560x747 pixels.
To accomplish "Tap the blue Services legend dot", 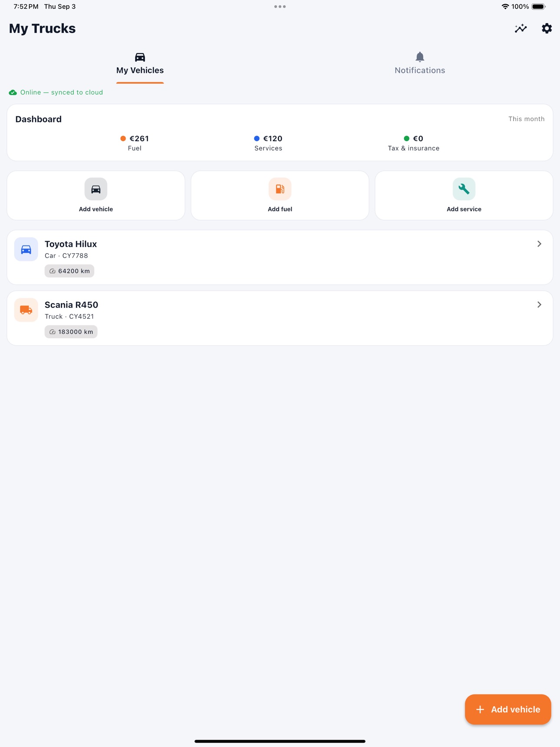I will tap(257, 139).
